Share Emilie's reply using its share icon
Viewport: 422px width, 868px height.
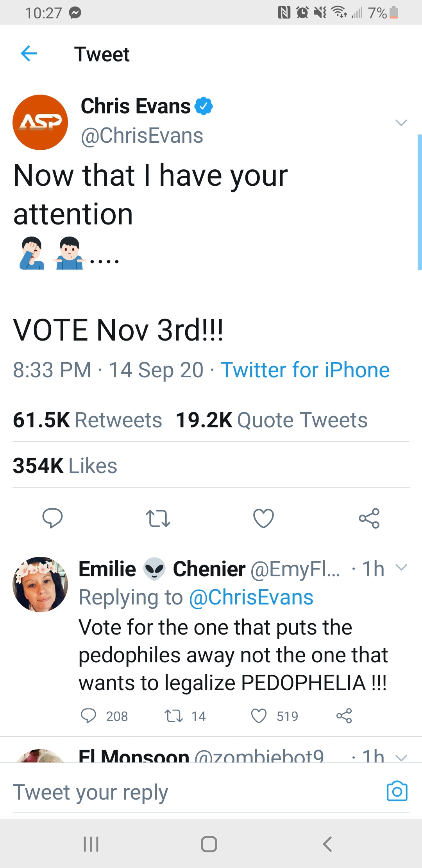343,716
